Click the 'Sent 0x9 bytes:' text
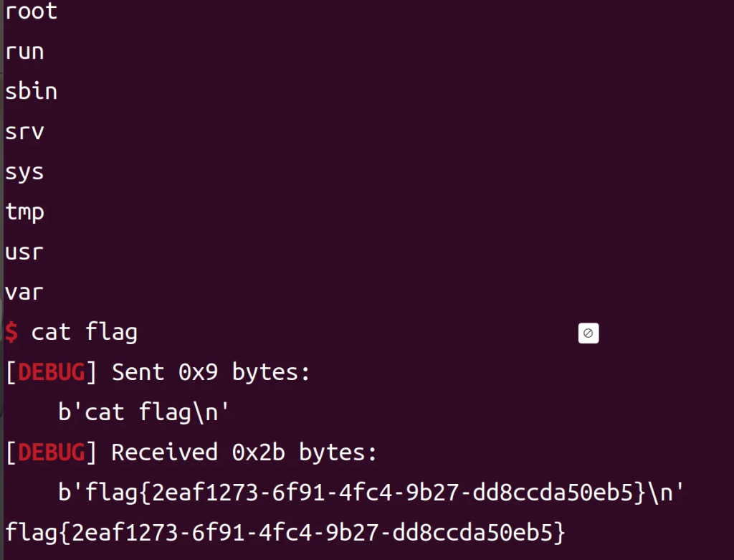 (211, 372)
